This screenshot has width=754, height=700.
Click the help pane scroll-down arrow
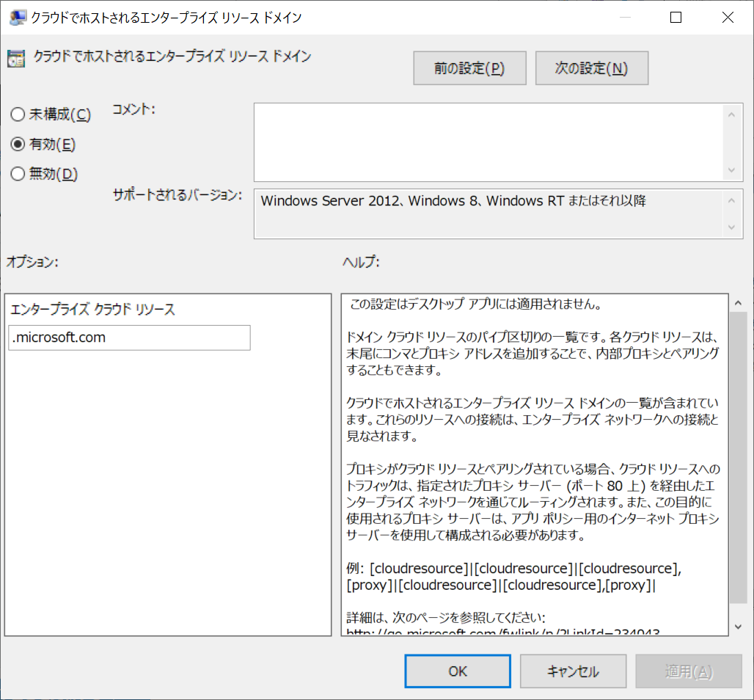pyautogui.click(x=738, y=627)
